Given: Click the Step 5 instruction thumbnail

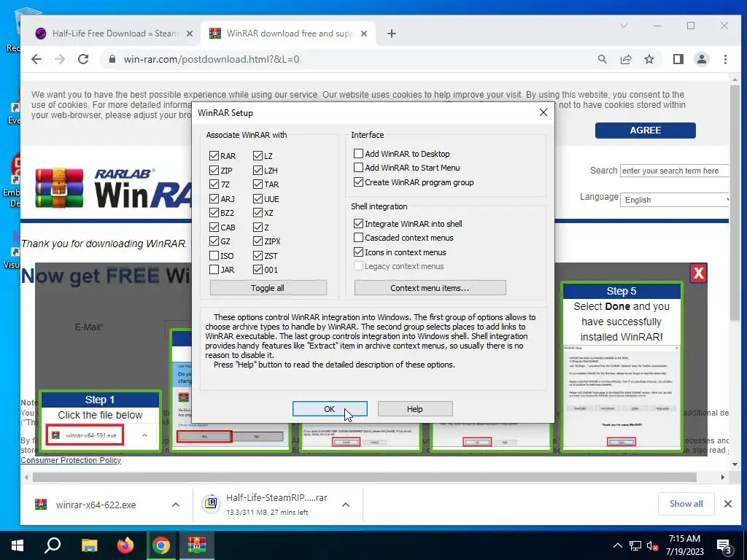Looking at the screenshot, I should click(x=622, y=367).
